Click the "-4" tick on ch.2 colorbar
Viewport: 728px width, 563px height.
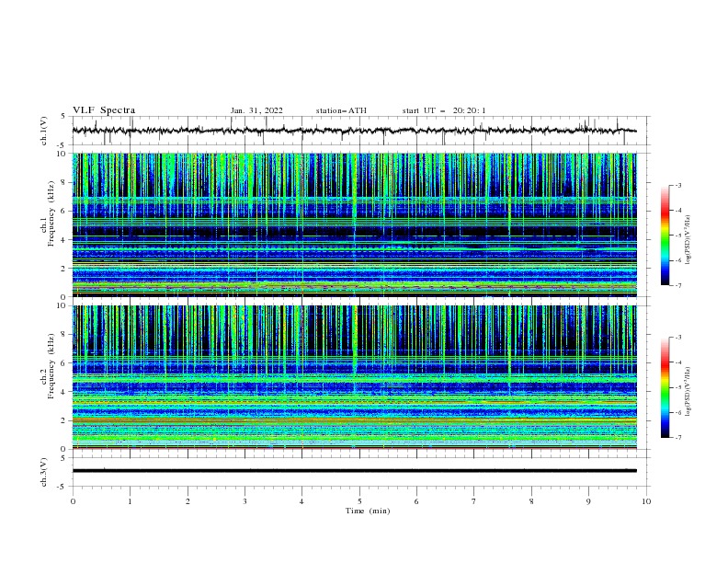click(x=677, y=362)
